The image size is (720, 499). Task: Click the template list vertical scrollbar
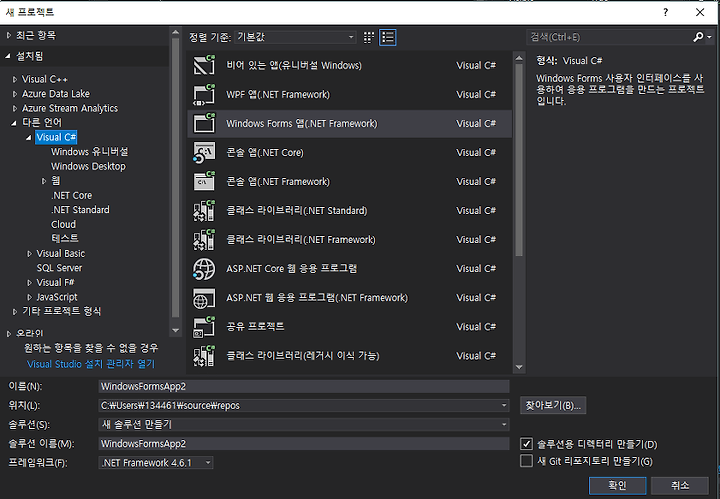519,160
